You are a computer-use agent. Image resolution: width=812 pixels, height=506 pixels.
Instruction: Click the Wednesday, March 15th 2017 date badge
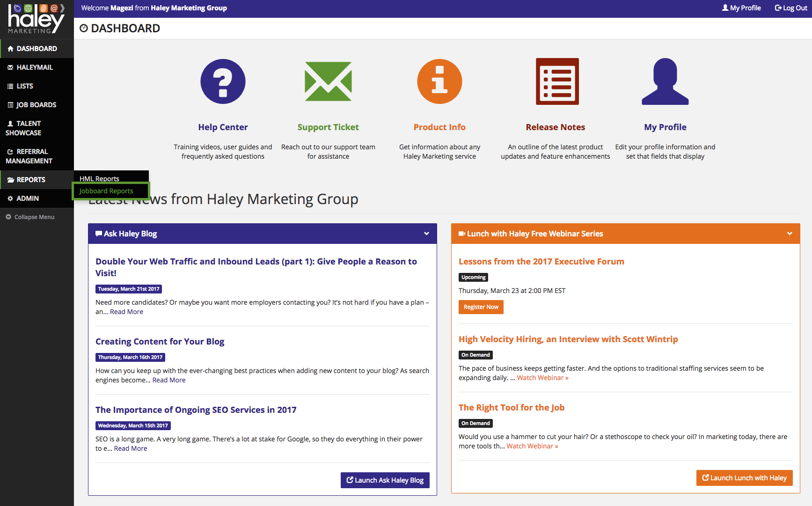(x=133, y=425)
